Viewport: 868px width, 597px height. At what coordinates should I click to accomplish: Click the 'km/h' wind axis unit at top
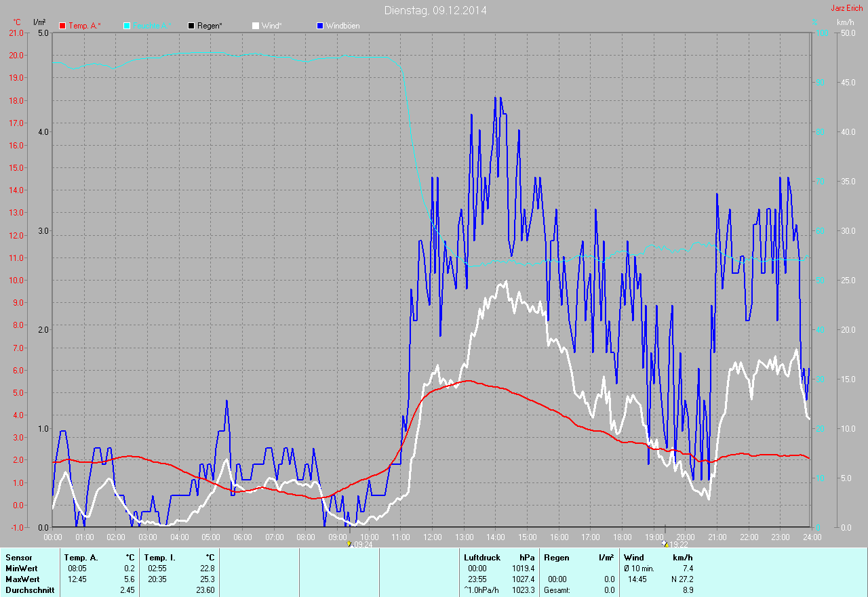coord(846,22)
